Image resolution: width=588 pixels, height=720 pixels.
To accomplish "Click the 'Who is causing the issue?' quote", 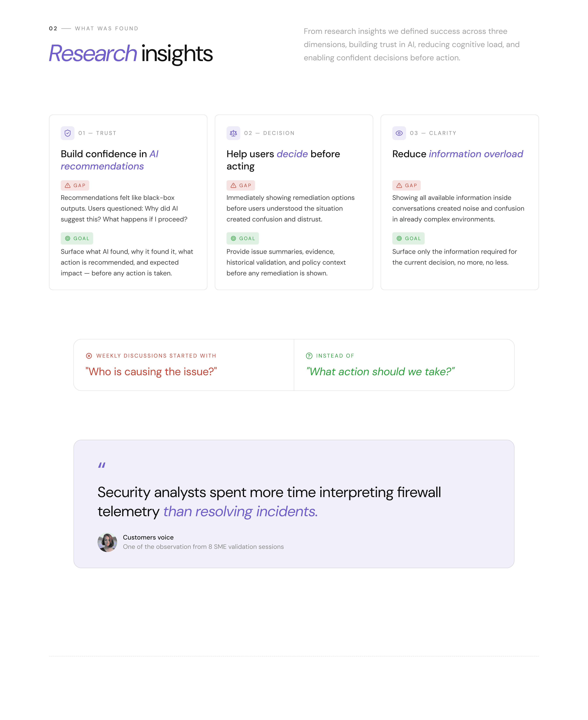I will point(151,371).
